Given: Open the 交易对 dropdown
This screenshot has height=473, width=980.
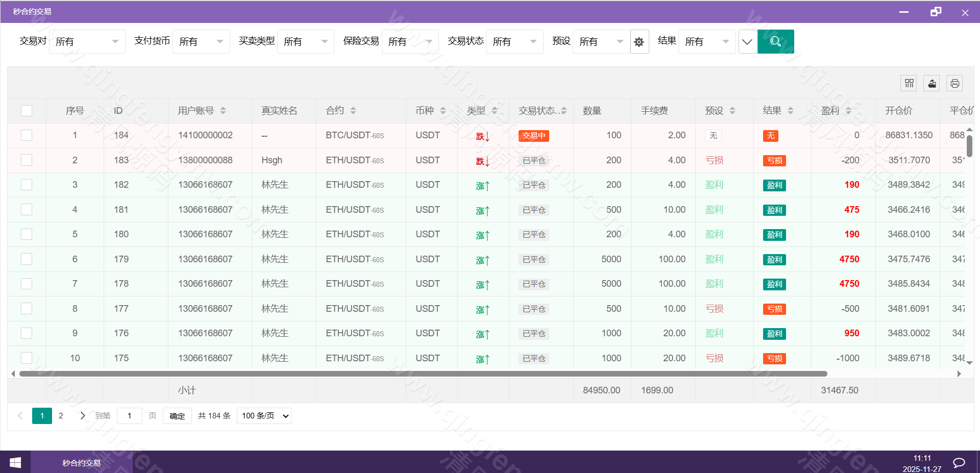Looking at the screenshot, I should tap(87, 41).
